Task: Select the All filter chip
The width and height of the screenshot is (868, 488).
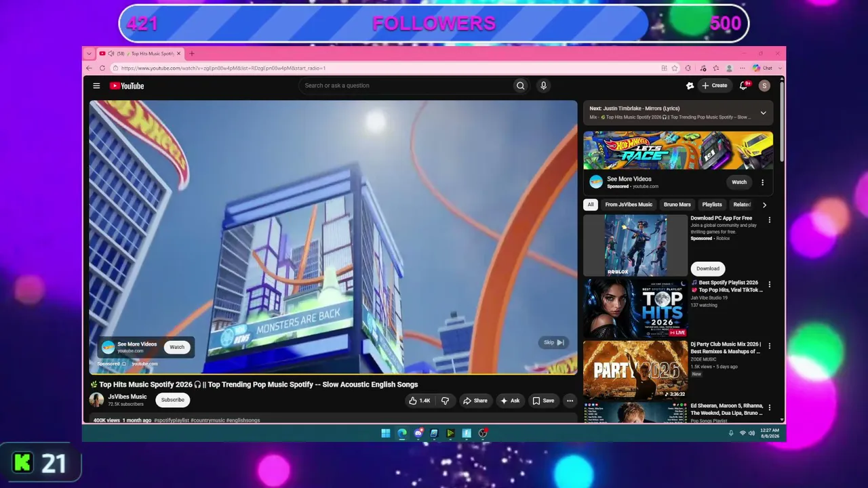Action: [591, 205]
